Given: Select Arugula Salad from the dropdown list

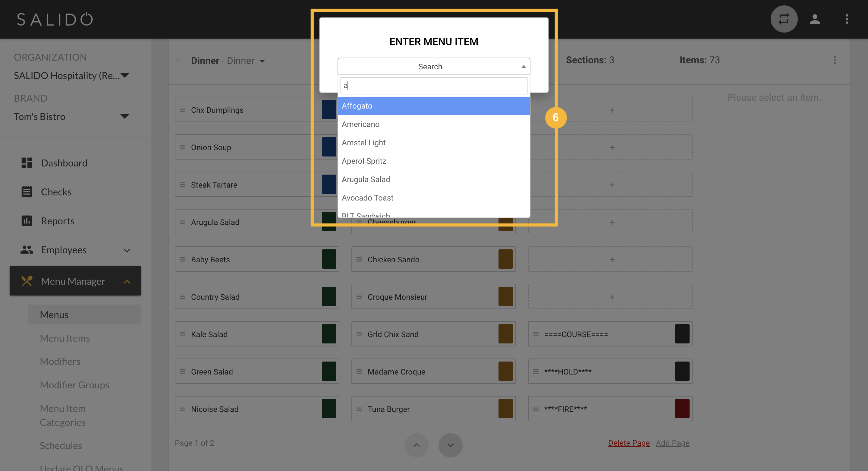Looking at the screenshot, I should click(x=434, y=179).
